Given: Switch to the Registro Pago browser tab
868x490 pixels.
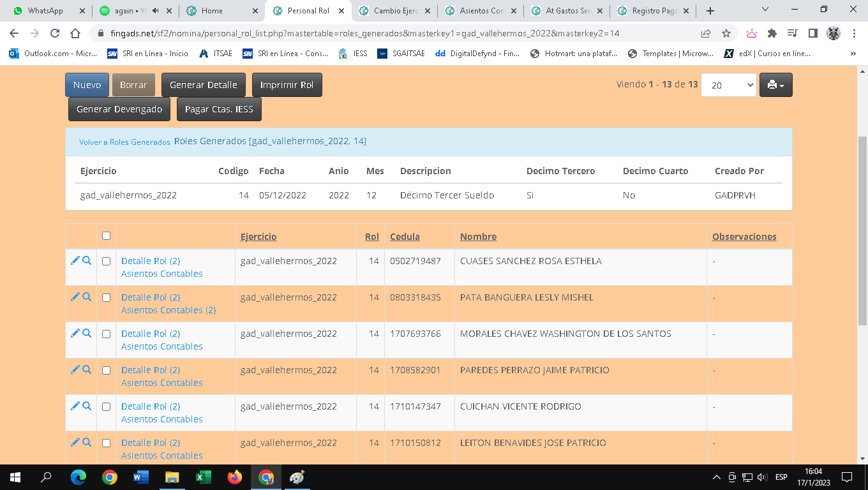Looking at the screenshot, I should click(x=654, y=11).
